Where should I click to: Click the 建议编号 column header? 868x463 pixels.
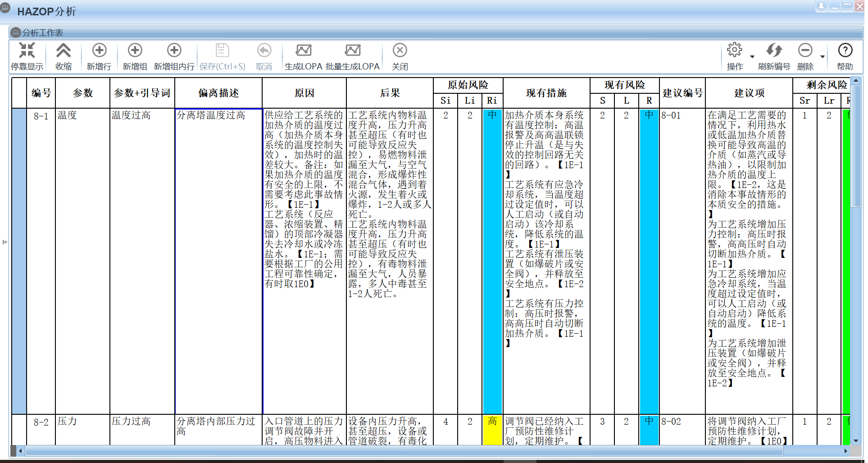682,93
